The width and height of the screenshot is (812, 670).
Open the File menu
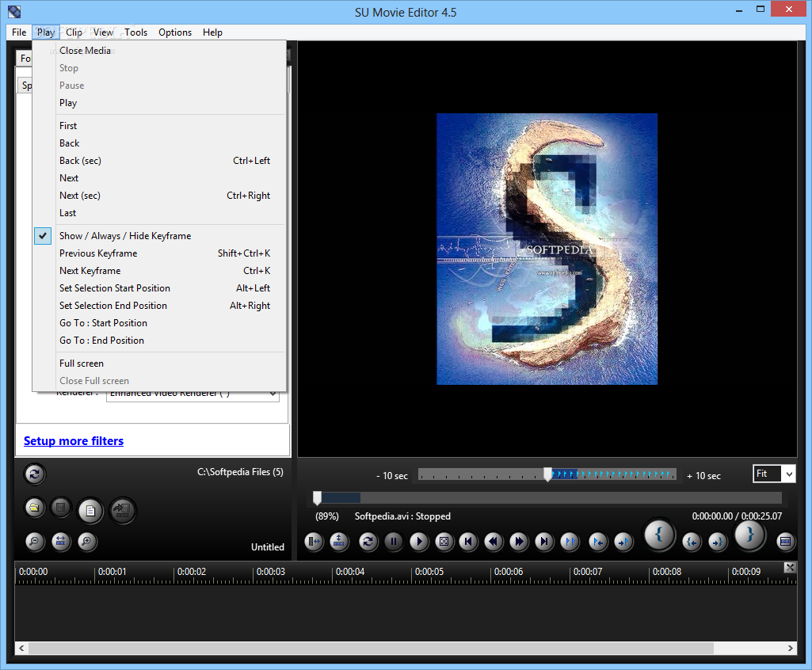click(19, 32)
